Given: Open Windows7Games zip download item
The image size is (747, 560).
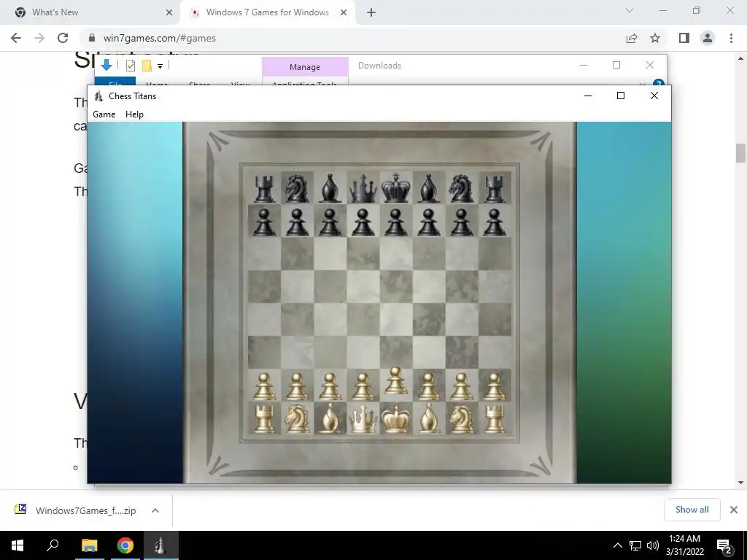Looking at the screenshot, I should click(x=76, y=510).
